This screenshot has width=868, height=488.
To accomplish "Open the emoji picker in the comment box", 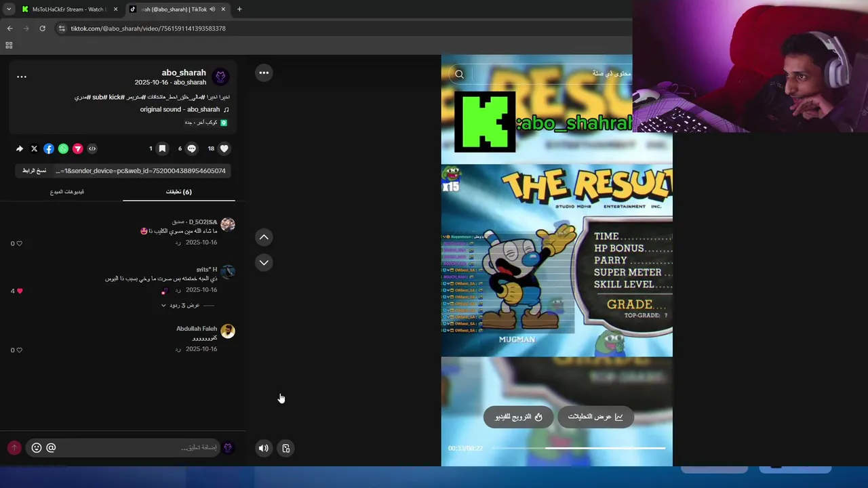I will click(x=37, y=448).
